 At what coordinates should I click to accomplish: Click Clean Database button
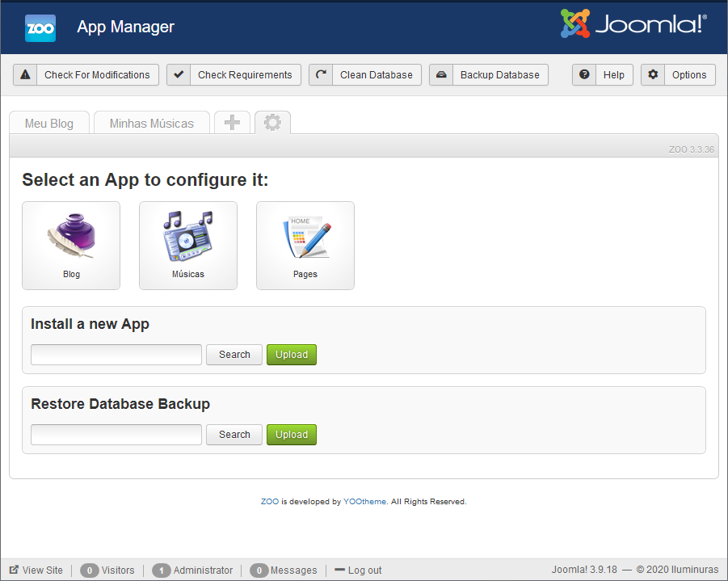click(x=365, y=75)
